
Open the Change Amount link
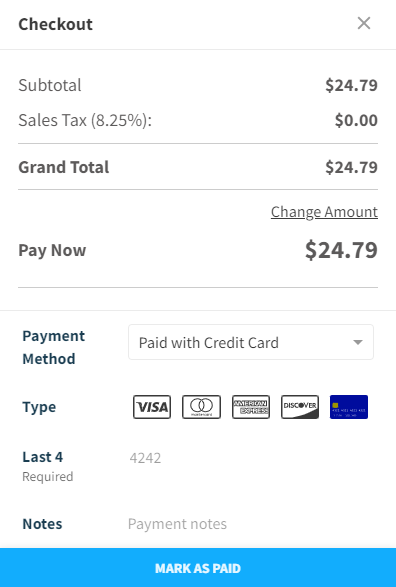click(324, 212)
